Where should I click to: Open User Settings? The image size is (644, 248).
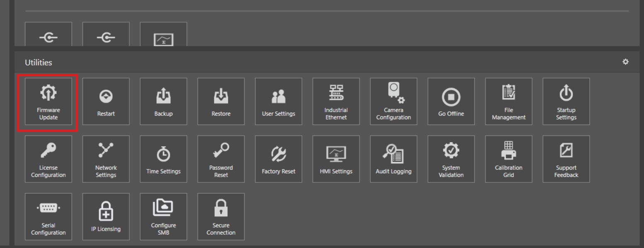point(279,101)
